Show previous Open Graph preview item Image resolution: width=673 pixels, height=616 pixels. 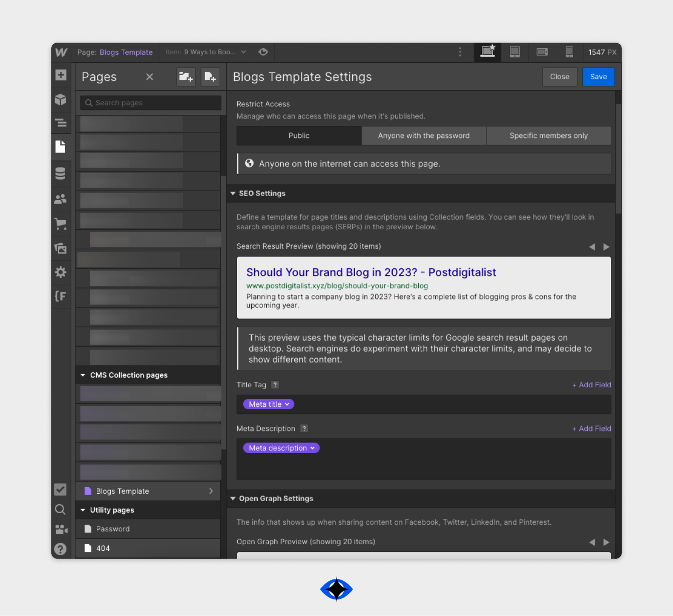pyautogui.click(x=592, y=542)
